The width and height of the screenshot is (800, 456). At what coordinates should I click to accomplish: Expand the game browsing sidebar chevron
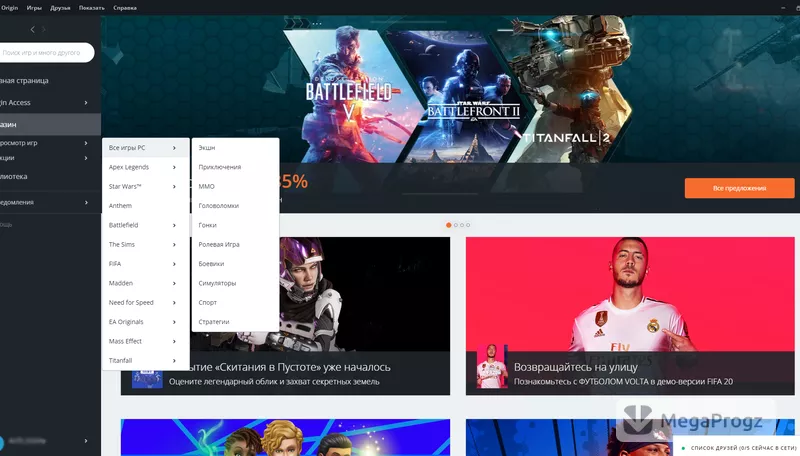tap(86, 143)
